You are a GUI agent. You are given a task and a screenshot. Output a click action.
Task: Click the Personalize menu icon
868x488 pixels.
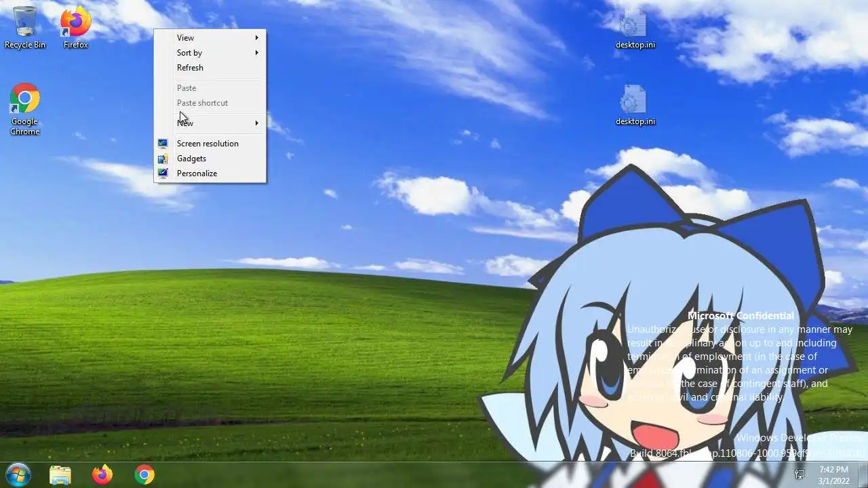(x=163, y=174)
